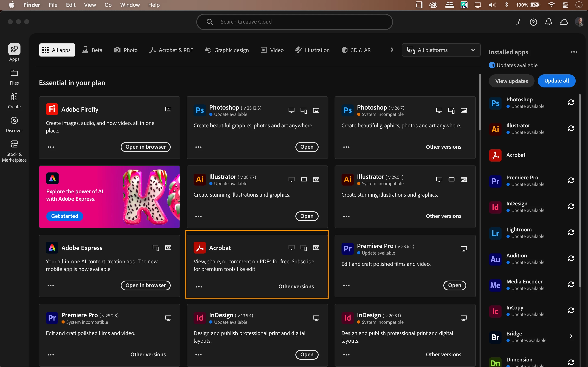Expand Bridge updates chevron
This screenshot has height=367, width=588.
point(571,336)
